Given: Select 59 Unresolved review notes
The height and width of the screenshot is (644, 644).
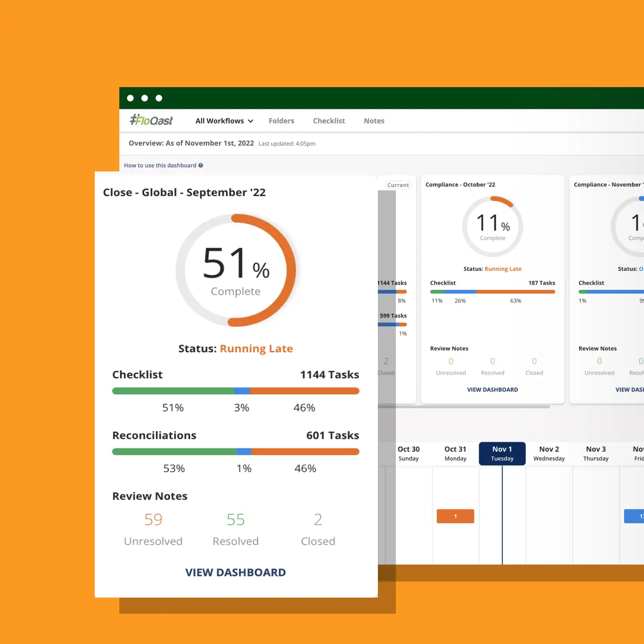Looking at the screenshot, I should pos(153,529).
